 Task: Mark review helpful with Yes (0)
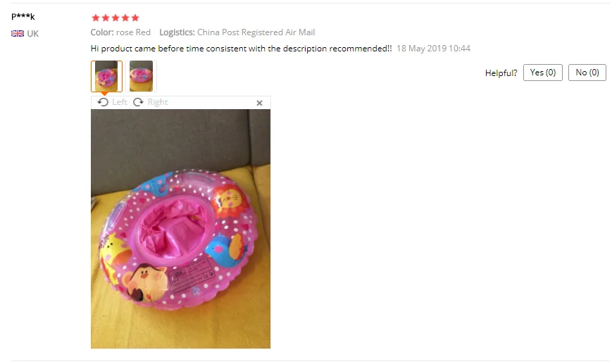[x=542, y=73]
